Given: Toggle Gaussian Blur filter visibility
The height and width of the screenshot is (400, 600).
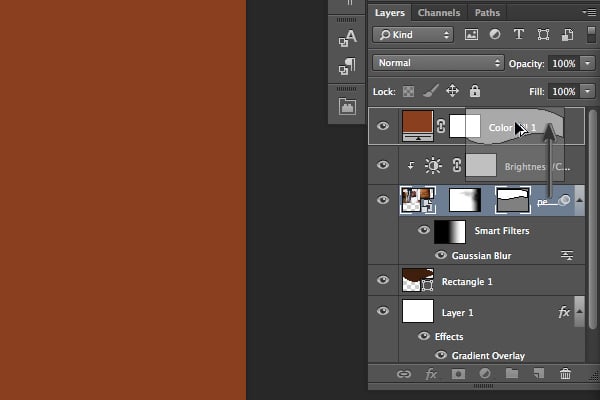Looking at the screenshot, I should pyautogui.click(x=441, y=255).
